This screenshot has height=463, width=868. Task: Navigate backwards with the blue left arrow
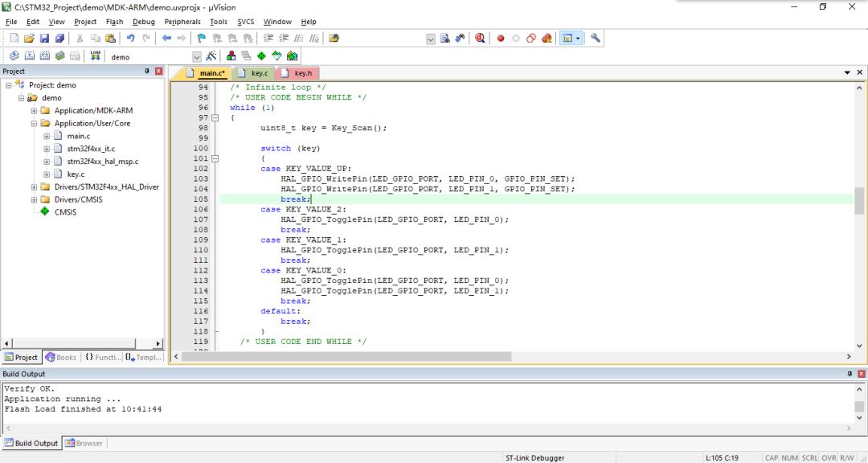point(166,39)
